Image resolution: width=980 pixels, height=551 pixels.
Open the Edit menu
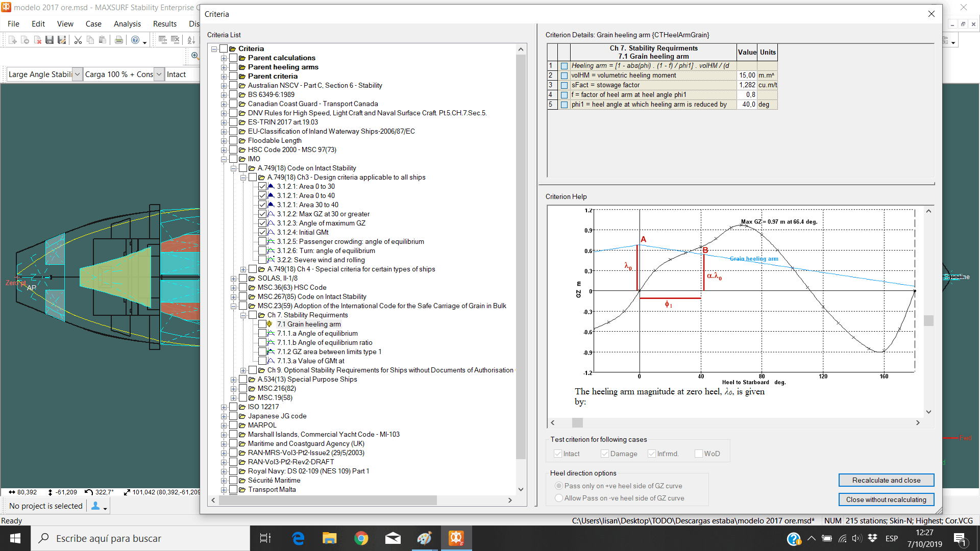(x=38, y=23)
